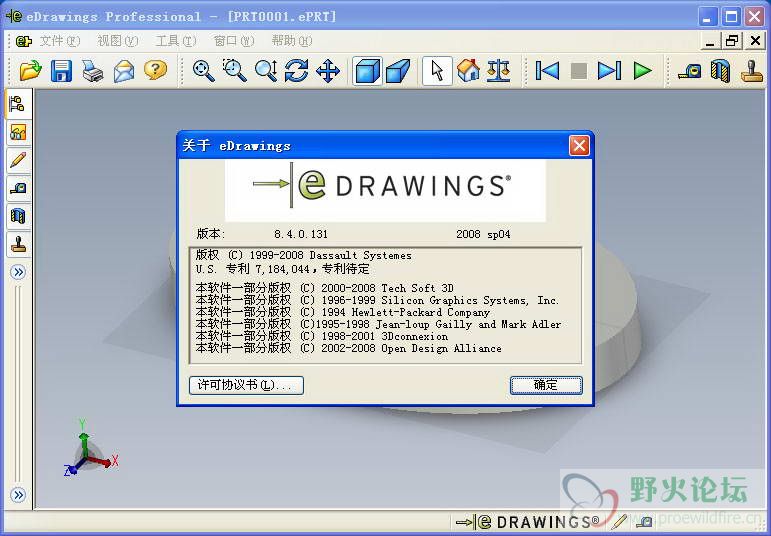
Task: Click the Stop animation square button
Action: coord(579,71)
